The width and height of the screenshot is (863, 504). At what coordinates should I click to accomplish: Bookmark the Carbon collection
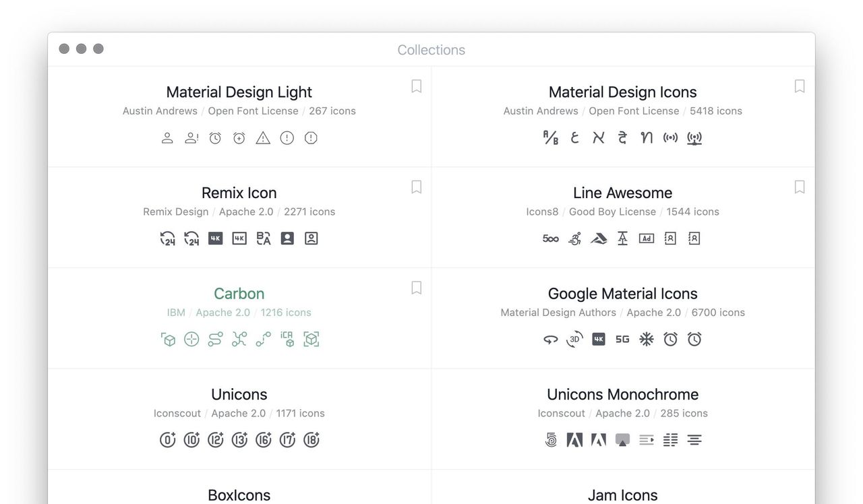[417, 288]
